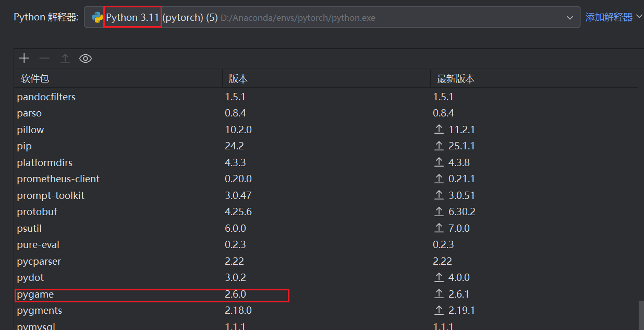Click prometheus-client latest version 0.21.1
This screenshot has width=644, height=330.
461,179
